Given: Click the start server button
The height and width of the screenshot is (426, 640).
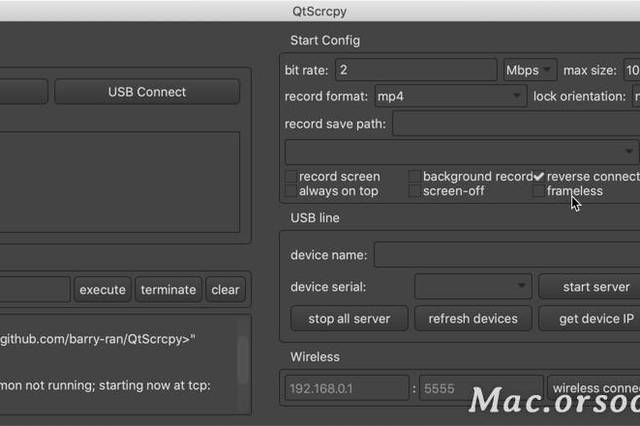Looking at the screenshot, I should click(589, 287).
